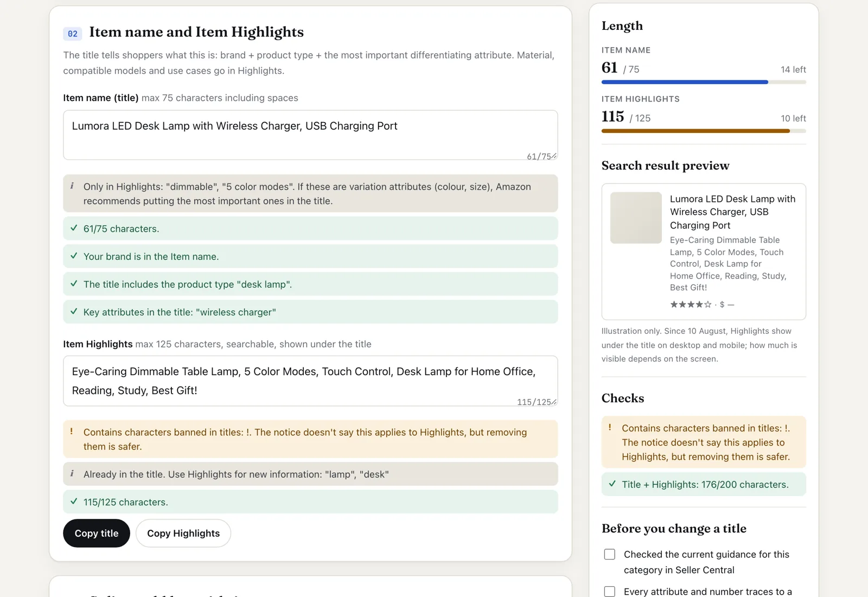Click the Copy Highlights button
Viewport: 868px width, 597px height.
[x=183, y=534]
